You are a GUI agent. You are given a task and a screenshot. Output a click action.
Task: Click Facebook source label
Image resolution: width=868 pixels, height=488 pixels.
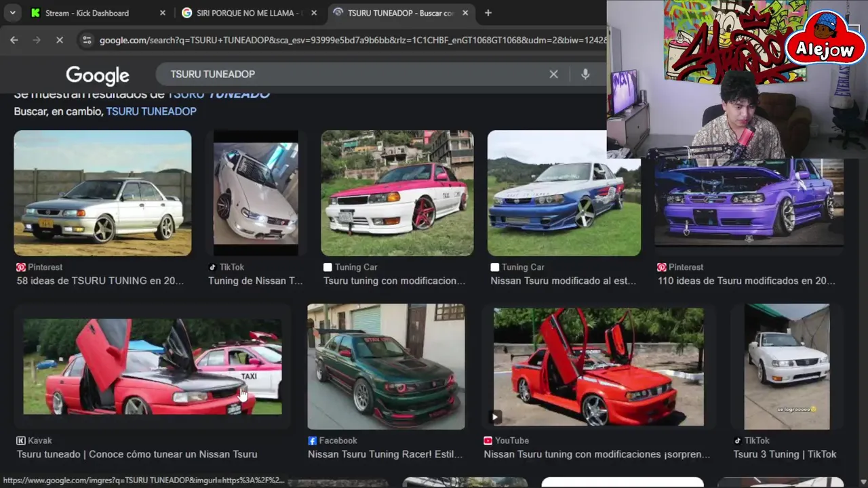[x=332, y=441]
